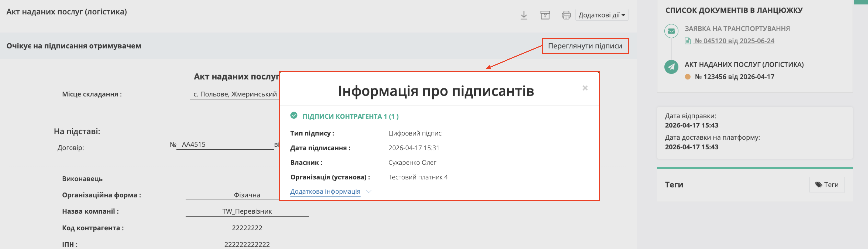The height and width of the screenshot is (249, 868).
Task: Click the Назва компанії field TW_Перевізник
Action: tap(247, 211)
